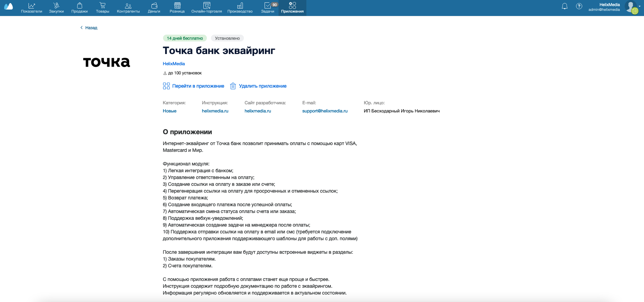Click the '2) Счета покупателям.' line
This screenshot has width=644, height=302.
(x=188, y=266)
